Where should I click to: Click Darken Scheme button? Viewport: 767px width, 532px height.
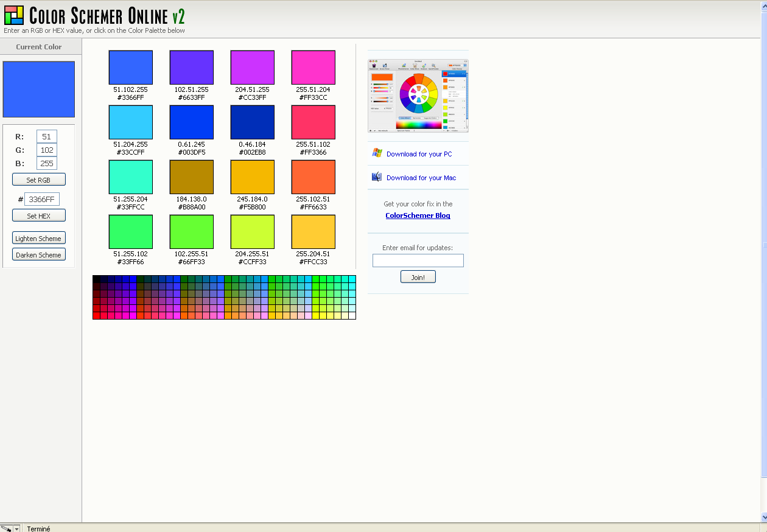point(39,254)
